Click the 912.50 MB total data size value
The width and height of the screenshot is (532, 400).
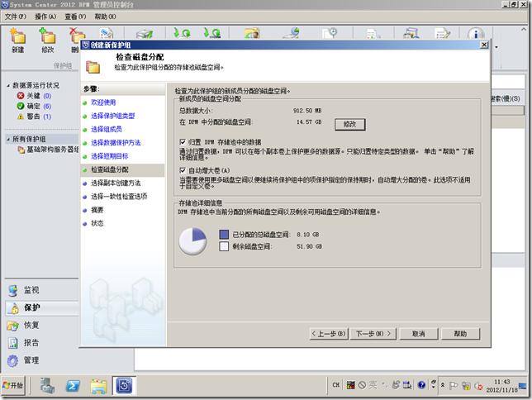tap(307, 111)
